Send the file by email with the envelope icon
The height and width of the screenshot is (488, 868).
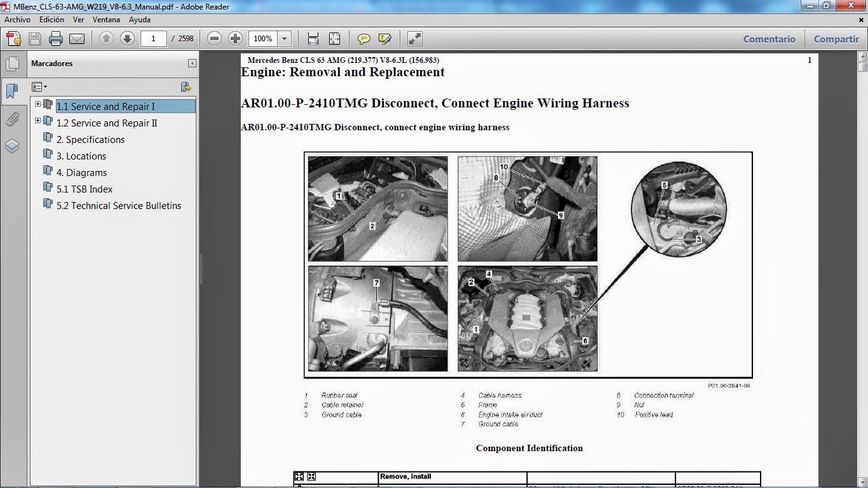[77, 39]
